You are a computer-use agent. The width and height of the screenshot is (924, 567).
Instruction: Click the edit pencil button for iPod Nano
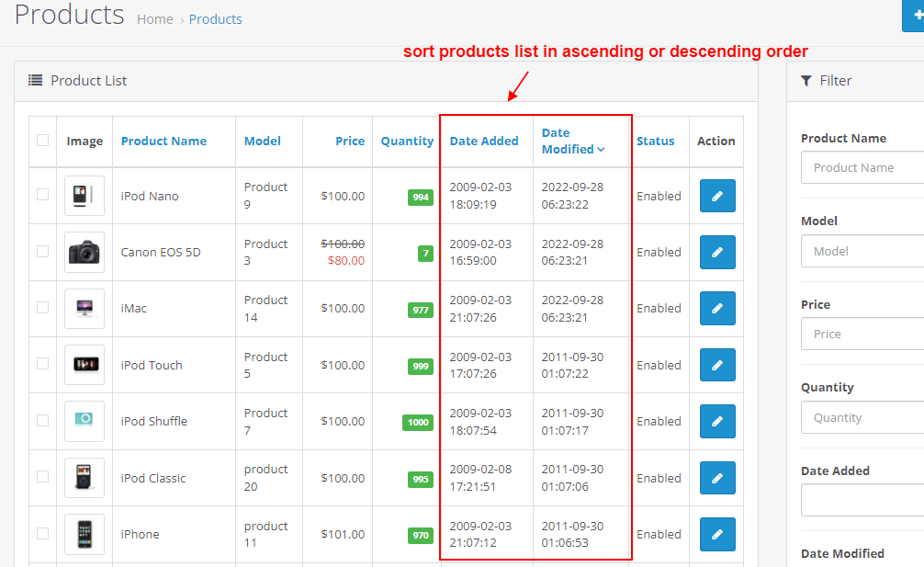[x=716, y=196]
